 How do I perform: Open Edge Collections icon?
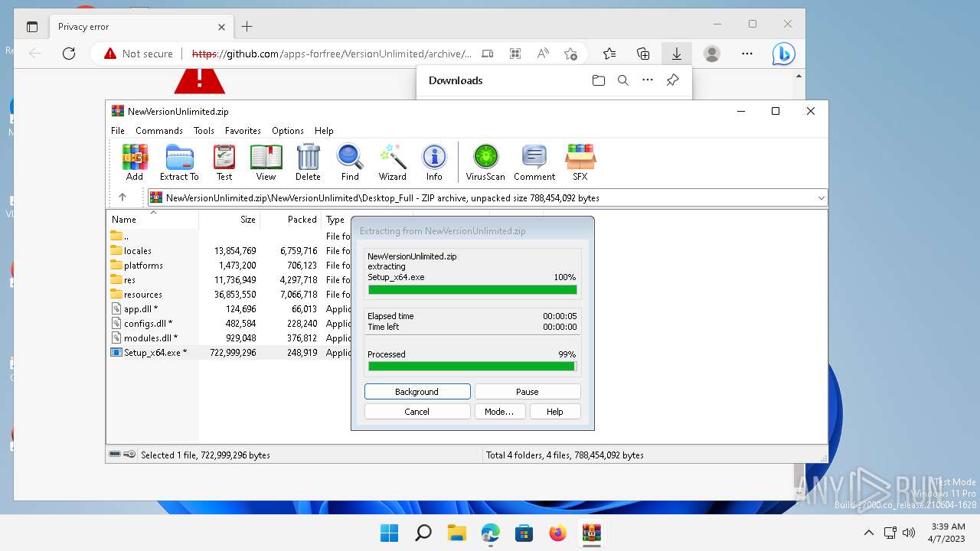(x=643, y=54)
